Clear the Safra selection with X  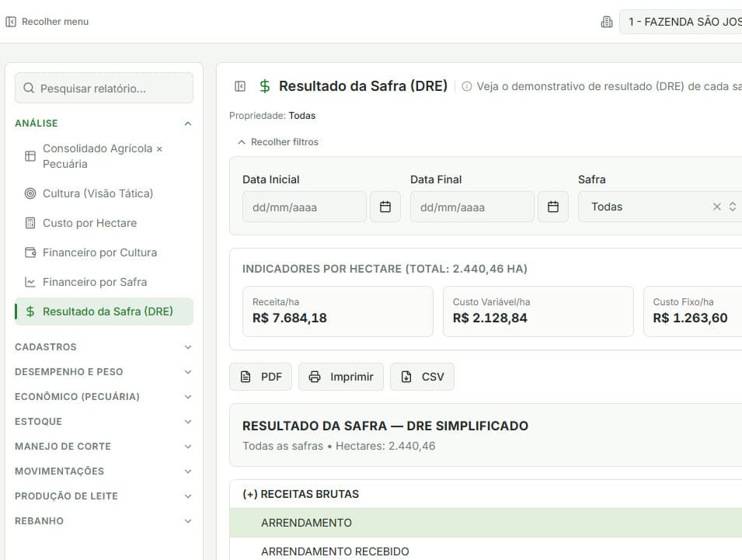click(x=717, y=207)
